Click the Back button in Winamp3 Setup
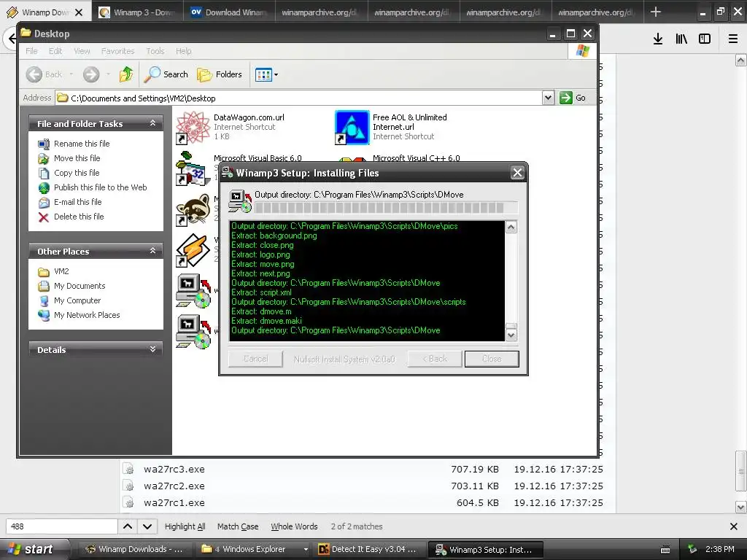Image resolution: width=747 pixels, height=560 pixels. click(x=435, y=359)
